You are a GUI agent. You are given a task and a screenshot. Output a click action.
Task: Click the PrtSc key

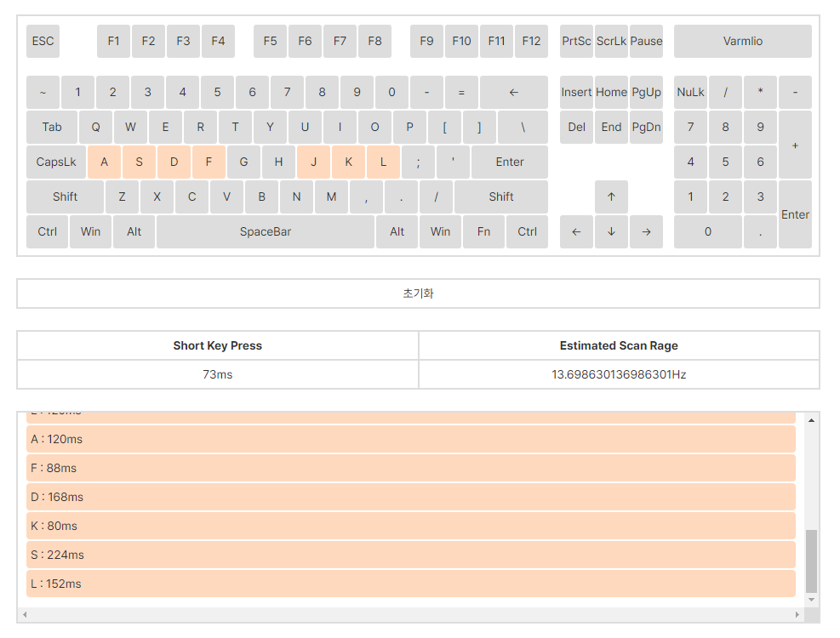tap(576, 41)
